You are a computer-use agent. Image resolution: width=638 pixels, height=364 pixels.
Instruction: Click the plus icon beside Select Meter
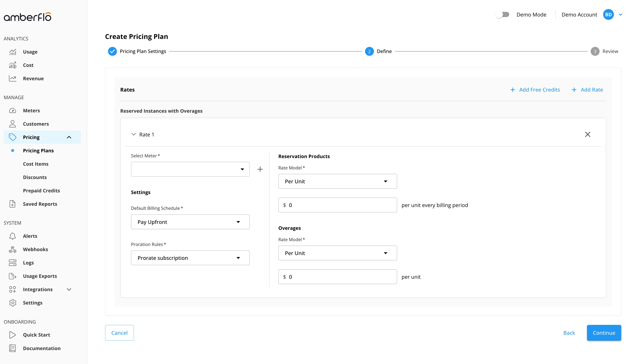[x=260, y=169]
